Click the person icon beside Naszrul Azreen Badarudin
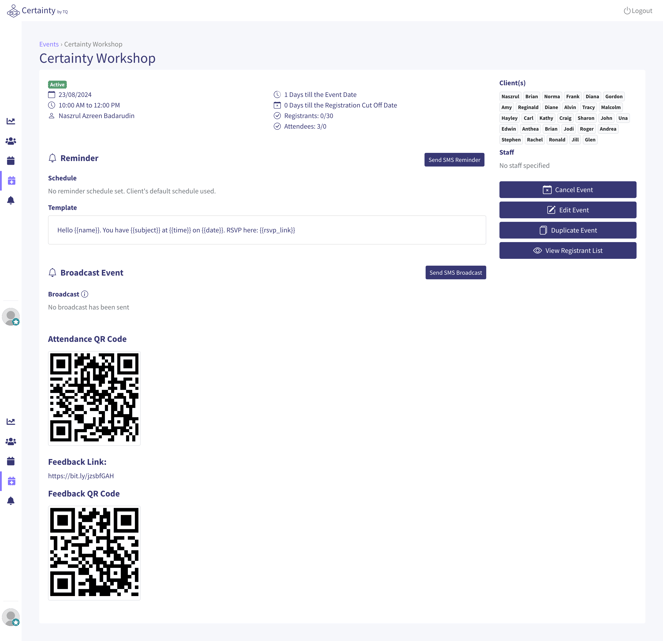 pos(52,115)
